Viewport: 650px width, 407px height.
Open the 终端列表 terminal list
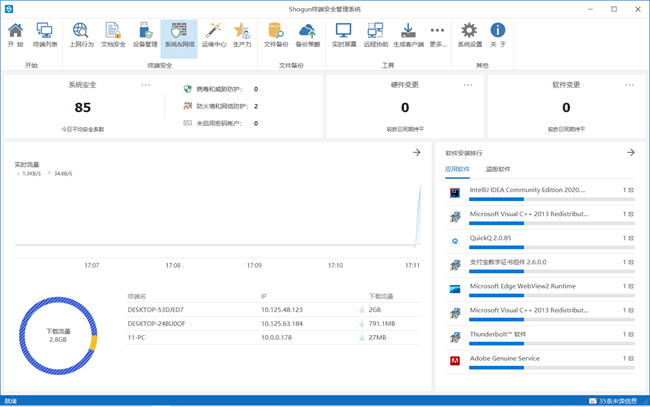pos(45,36)
